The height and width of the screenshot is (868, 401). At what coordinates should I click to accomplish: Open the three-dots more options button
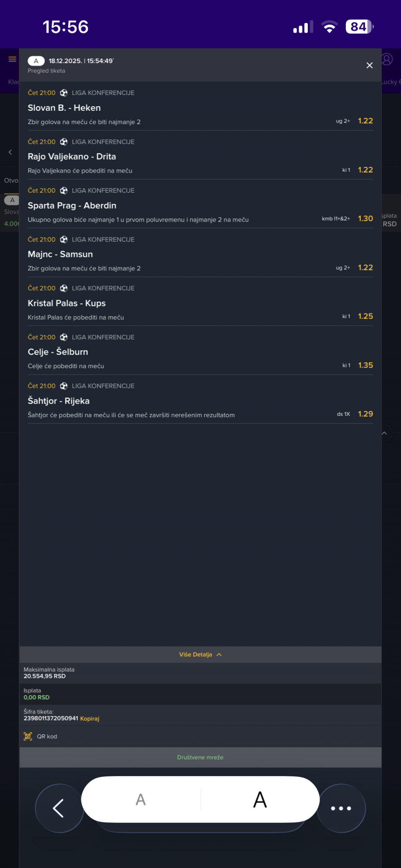click(x=341, y=808)
